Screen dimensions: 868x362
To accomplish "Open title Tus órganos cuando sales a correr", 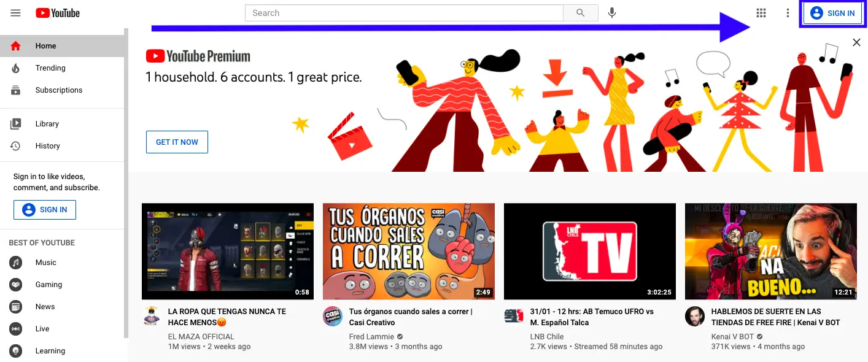I will [411, 317].
